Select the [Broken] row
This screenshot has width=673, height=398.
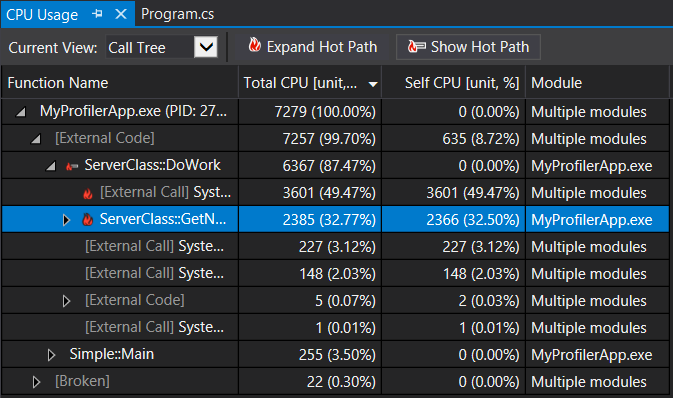coord(335,381)
